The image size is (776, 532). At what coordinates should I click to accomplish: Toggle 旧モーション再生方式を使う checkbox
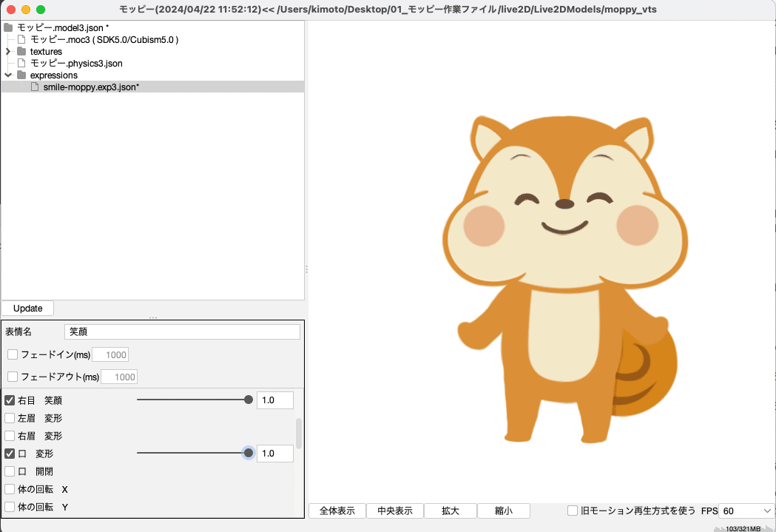pos(573,511)
